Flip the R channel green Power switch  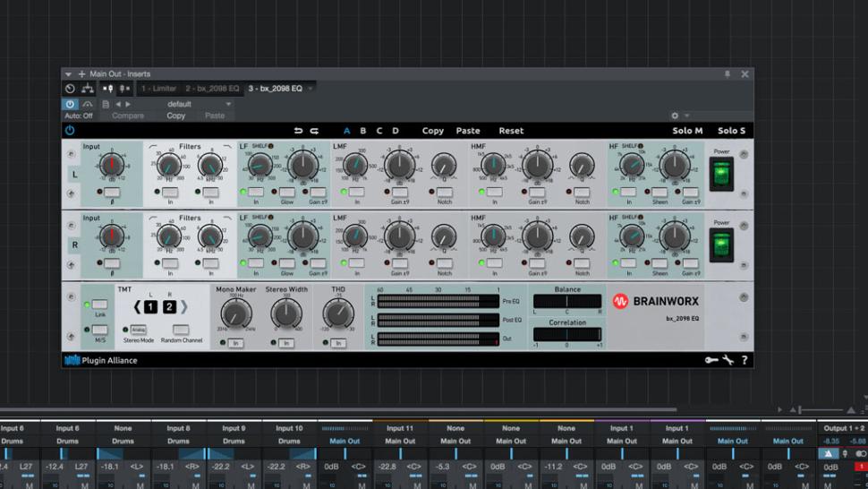tap(721, 245)
